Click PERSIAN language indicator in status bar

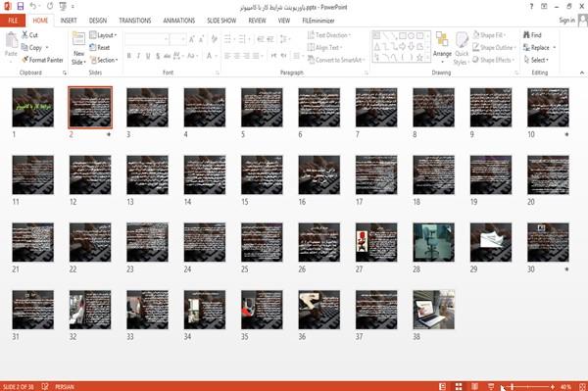point(64,386)
